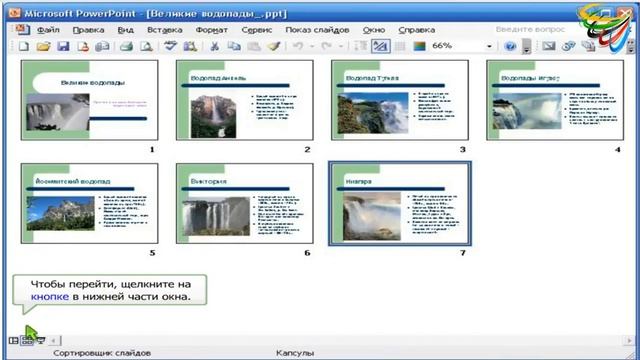Image resolution: width=640 pixels, height=360 pixels.
Task: Open the Окно menu
Action: [x=374, y=30]
